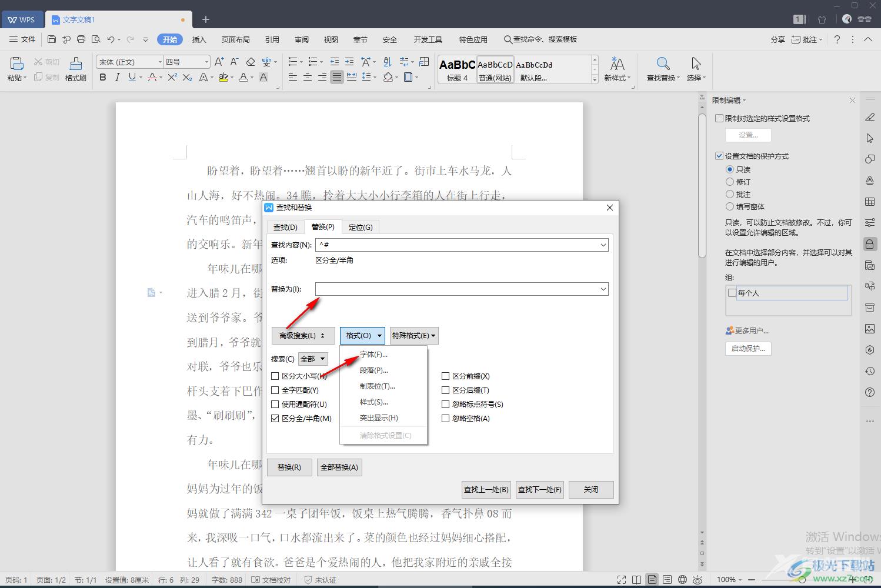Image resolution: width=881 pixels, height=588 pixels.
Task: Check the 全字匹配 checkbox
Action: click(x=275, y=390)
